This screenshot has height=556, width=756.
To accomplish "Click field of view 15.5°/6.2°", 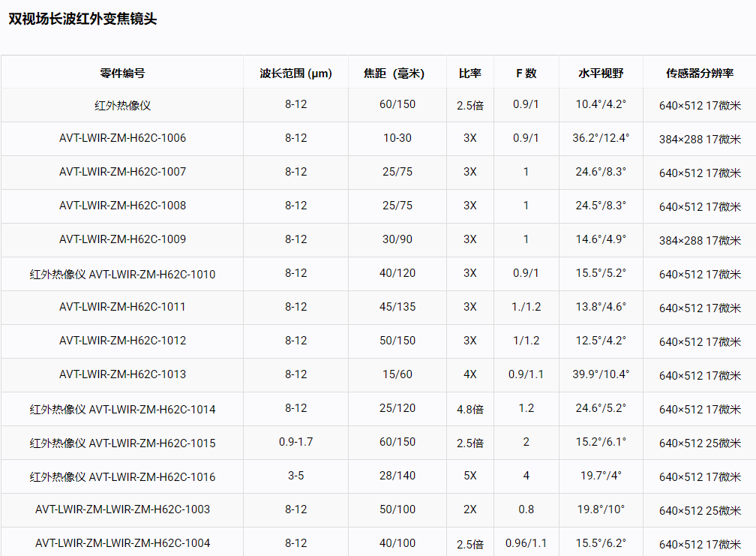I will pyautogui.click(x=601, y=543).
